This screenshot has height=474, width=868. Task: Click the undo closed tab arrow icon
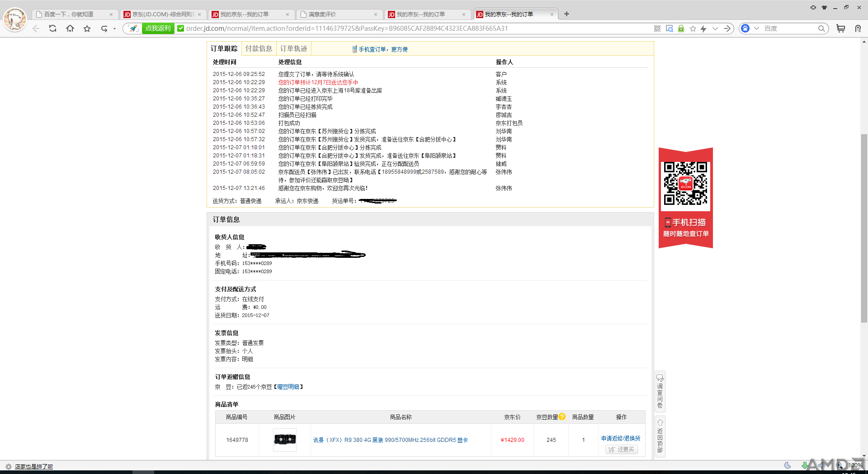104,28
